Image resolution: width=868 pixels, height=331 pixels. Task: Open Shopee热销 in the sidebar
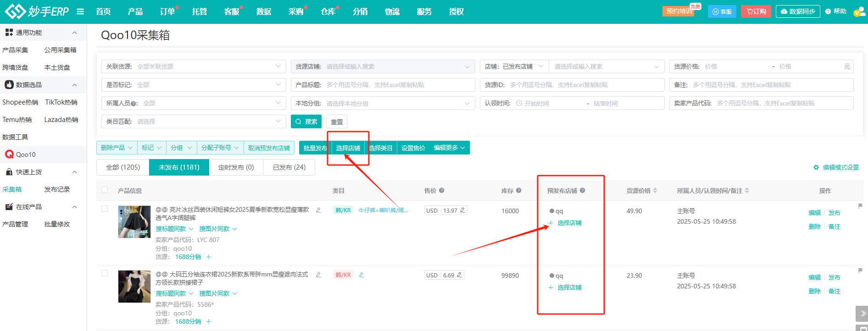coord(20,102)
